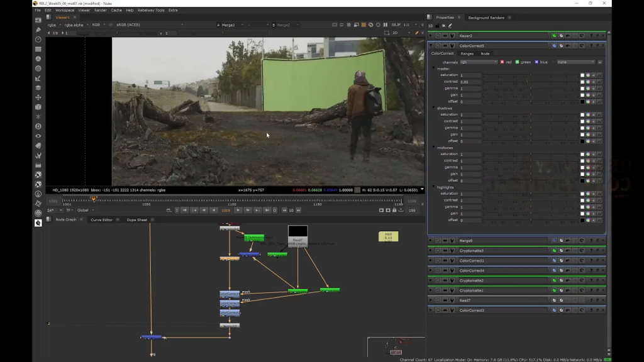
Task: Collapse the shadows section triangle
Action: pyautogui.click(x=434, y=107)
